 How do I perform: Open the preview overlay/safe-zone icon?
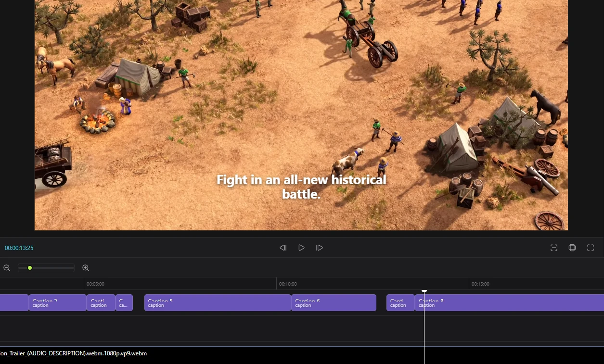tap(572, 248)
